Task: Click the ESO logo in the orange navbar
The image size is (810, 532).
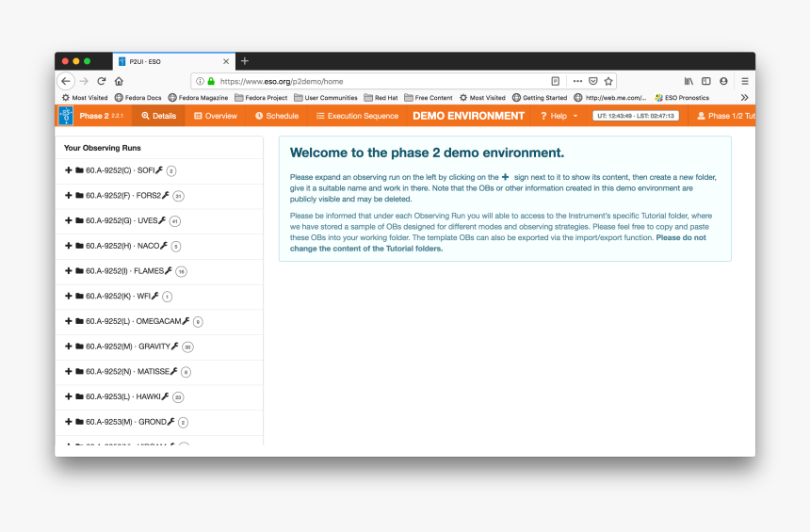Action: (65, 116)
